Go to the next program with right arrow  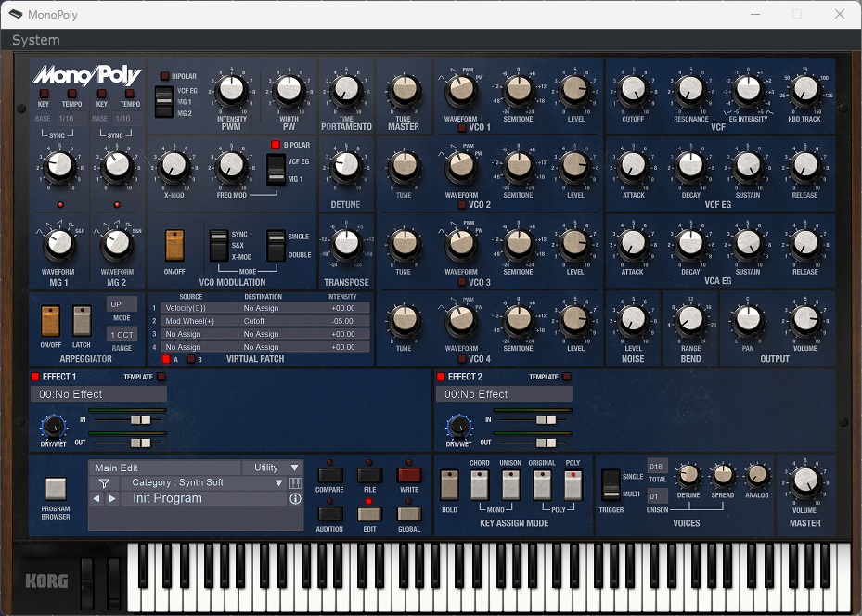(x=112, y=498)
